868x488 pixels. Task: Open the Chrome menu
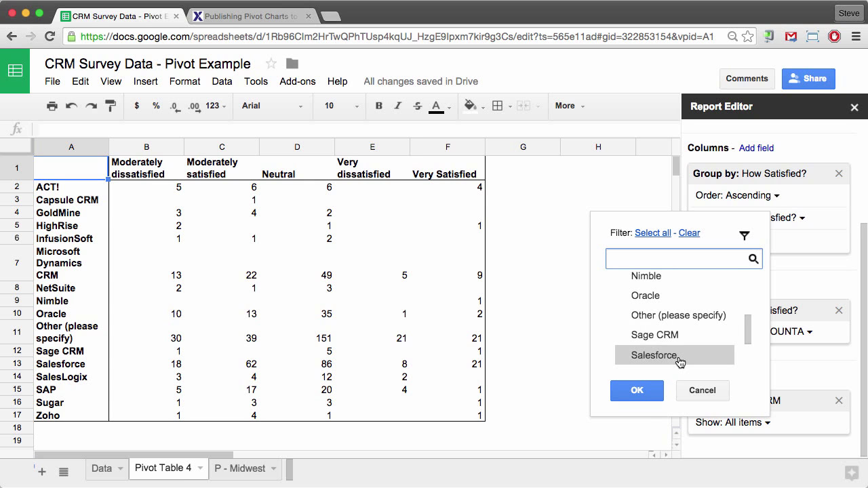(x=854, y=37)
